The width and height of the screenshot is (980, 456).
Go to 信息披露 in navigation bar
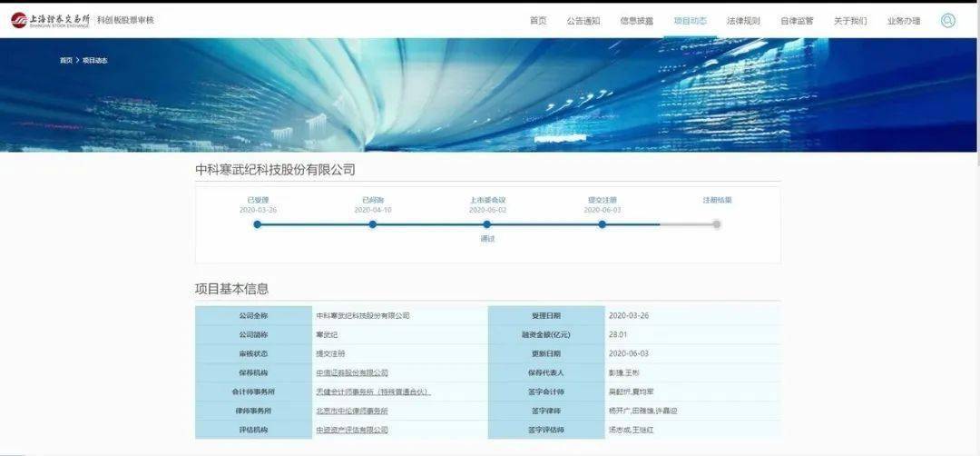tap(636, 20)
